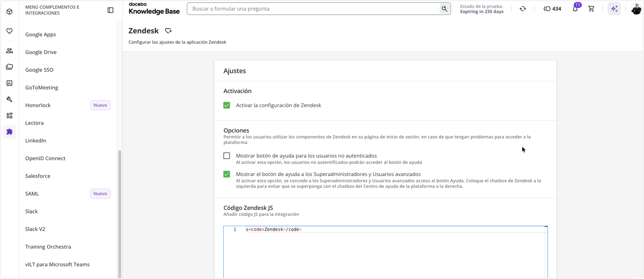The height and width of the screenshot is (279, 644).
Task: Click the sync refresh arrows icon
Action: pos(523,9)
